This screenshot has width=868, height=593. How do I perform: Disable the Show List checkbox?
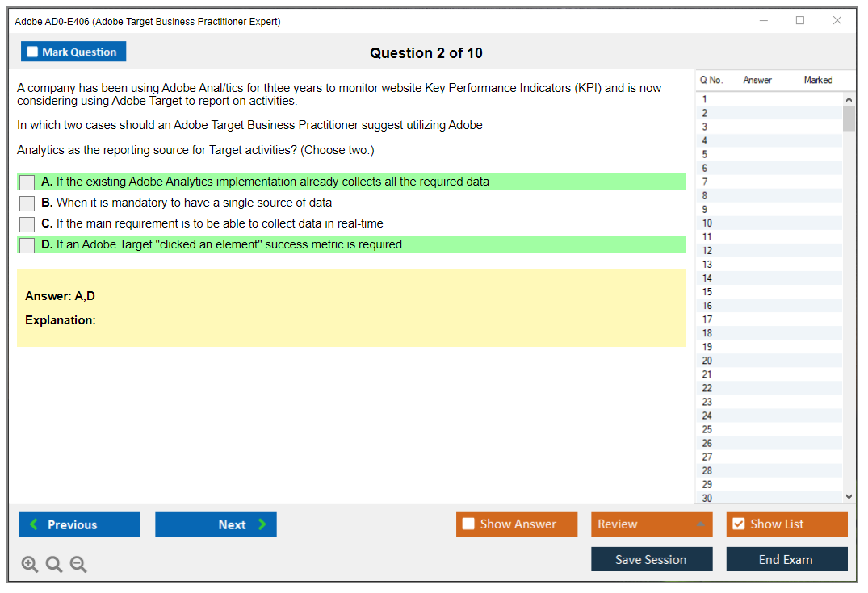click(738, 524)
